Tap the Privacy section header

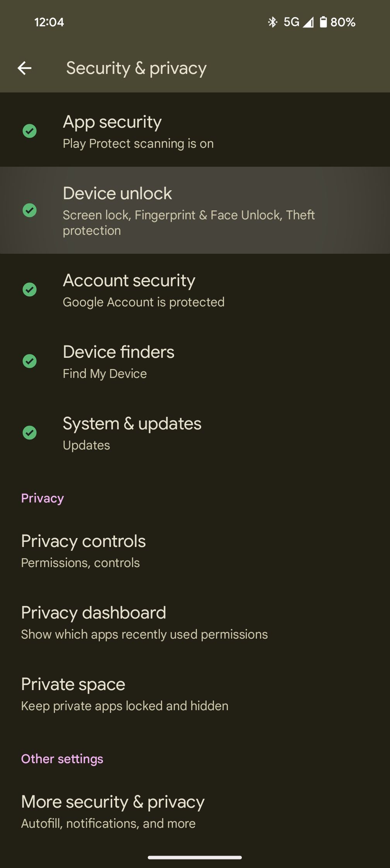[x=43, y=498]
